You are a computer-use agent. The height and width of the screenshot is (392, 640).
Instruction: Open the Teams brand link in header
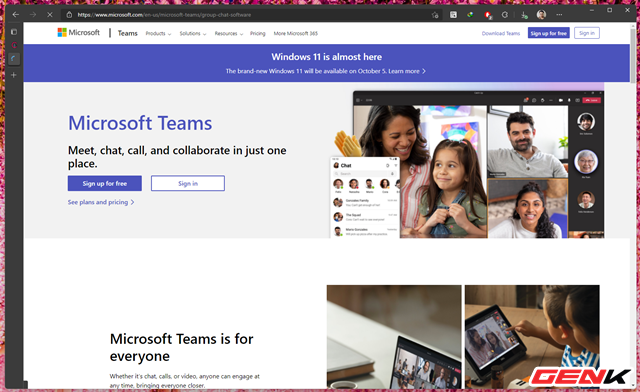coord(127,33)
